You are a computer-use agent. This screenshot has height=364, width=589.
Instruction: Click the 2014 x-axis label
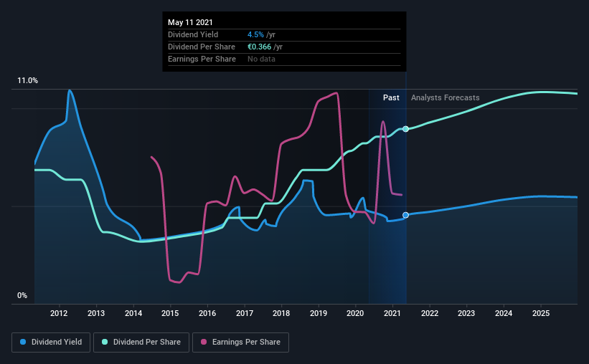coord(133,313)
